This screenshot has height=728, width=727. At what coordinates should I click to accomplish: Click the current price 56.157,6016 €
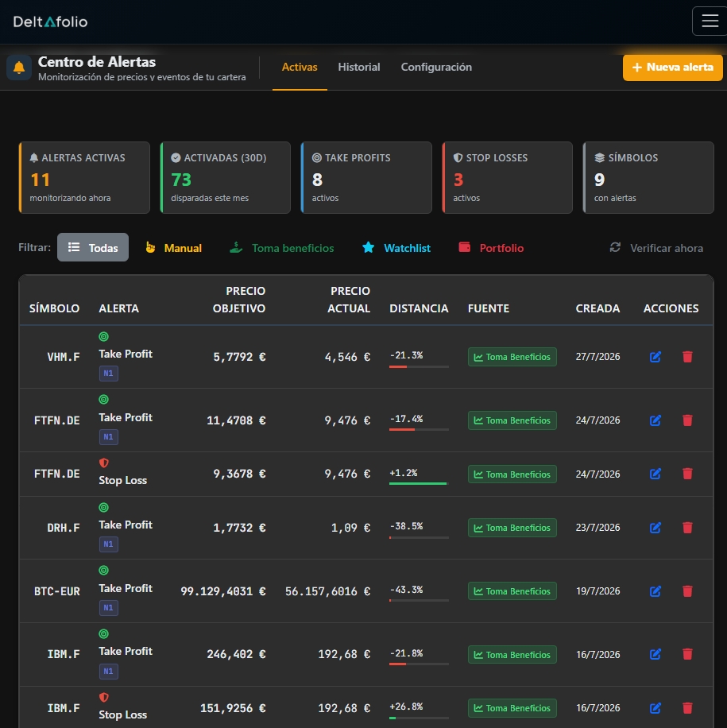coord(328,591)
